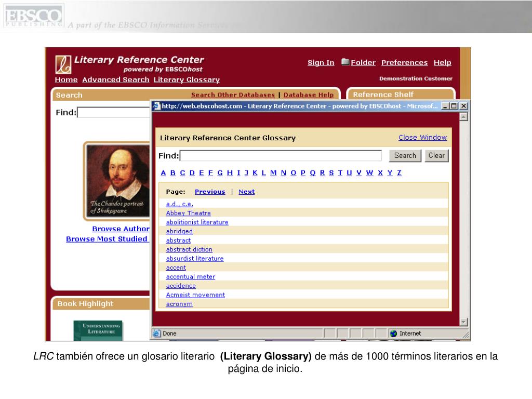Screen dimensions: 532x399
Task: Click the glossary Clear button
Action: click(x=436, y=156)
